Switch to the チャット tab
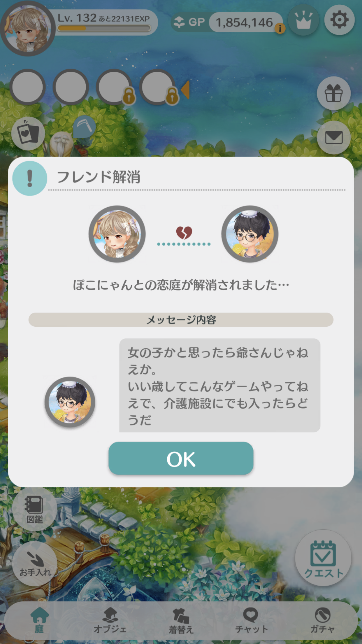Viewport: 362px width, 644px height. (251, 620)
